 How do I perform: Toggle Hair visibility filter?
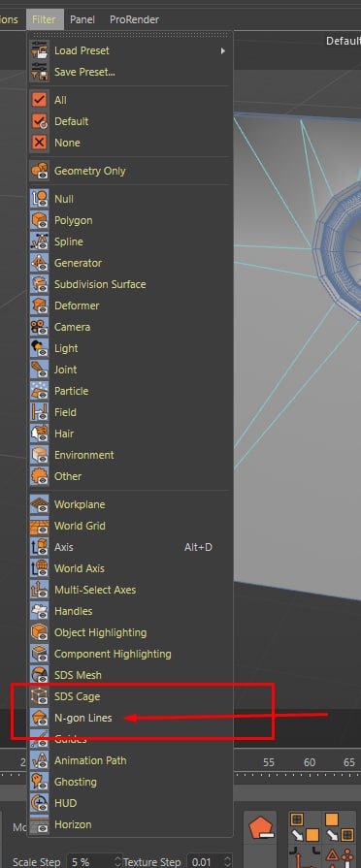(x=130, y=434)
